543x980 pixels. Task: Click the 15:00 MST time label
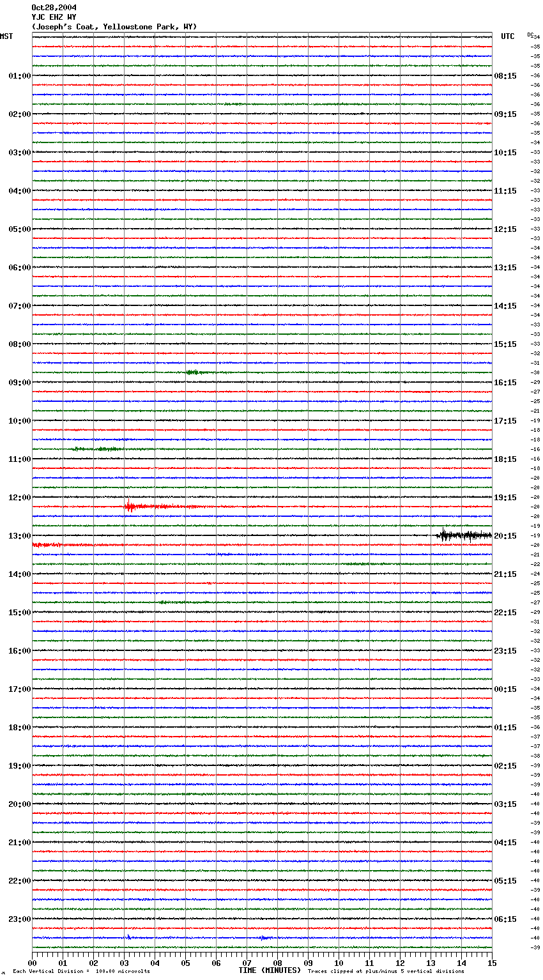tap(20, 613)
